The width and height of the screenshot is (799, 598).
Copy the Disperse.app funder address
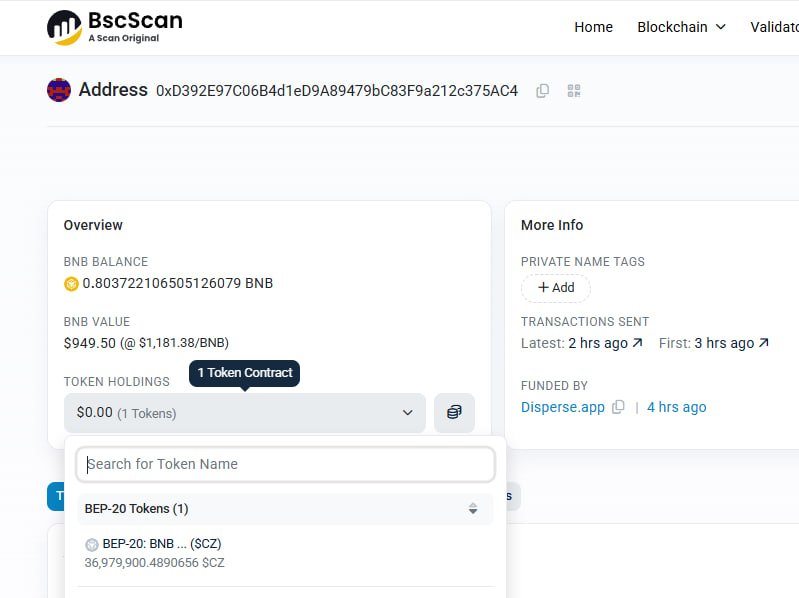coord(618,407)
